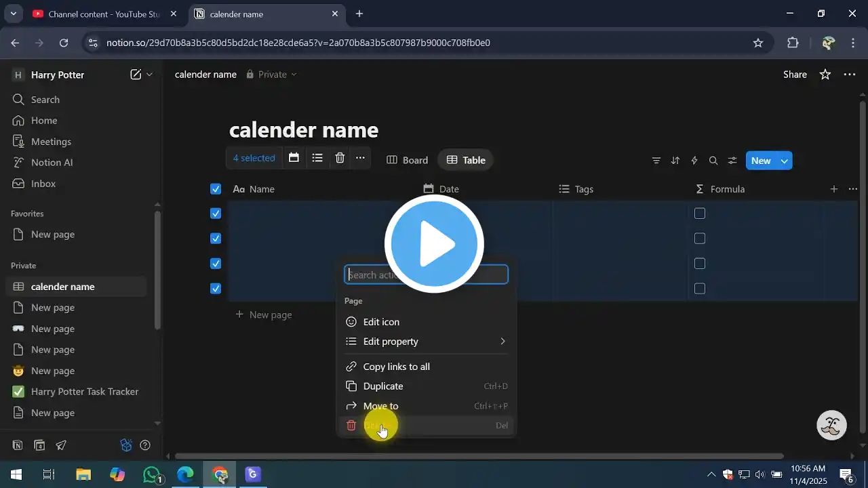This screenshot has width=868, height=488.
Task: Open the sort arrows icon
Action: 675,161
